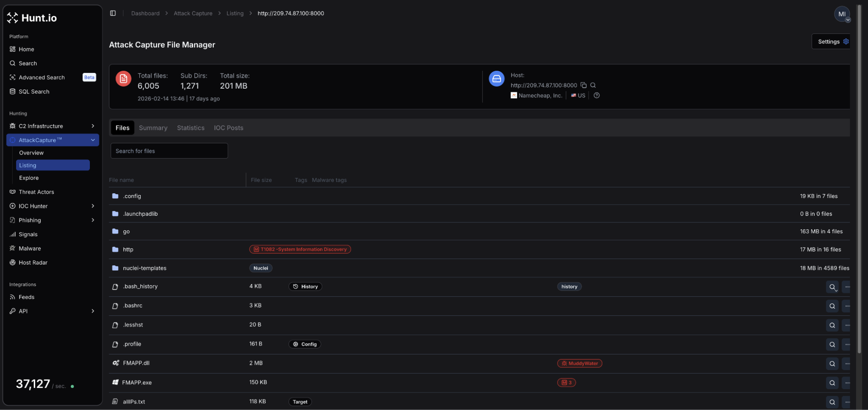
Task: Toggle the sidebar panel icon
Action: pos(113,13)
